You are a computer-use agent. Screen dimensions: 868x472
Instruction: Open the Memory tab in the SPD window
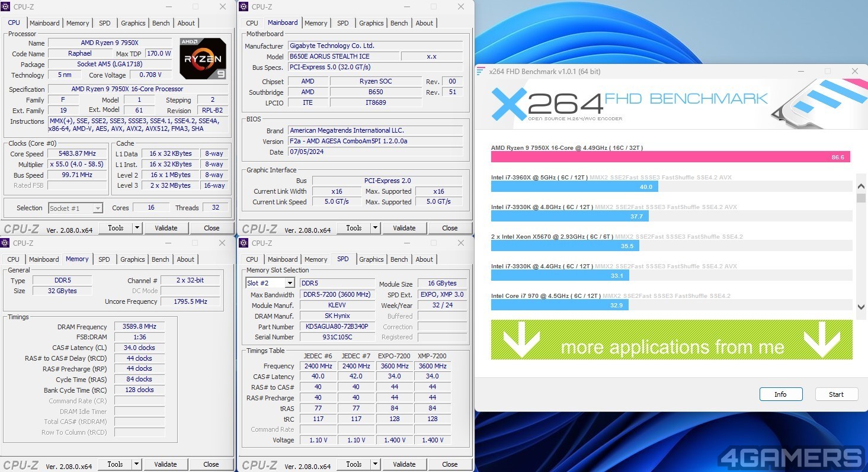[316, 259]
